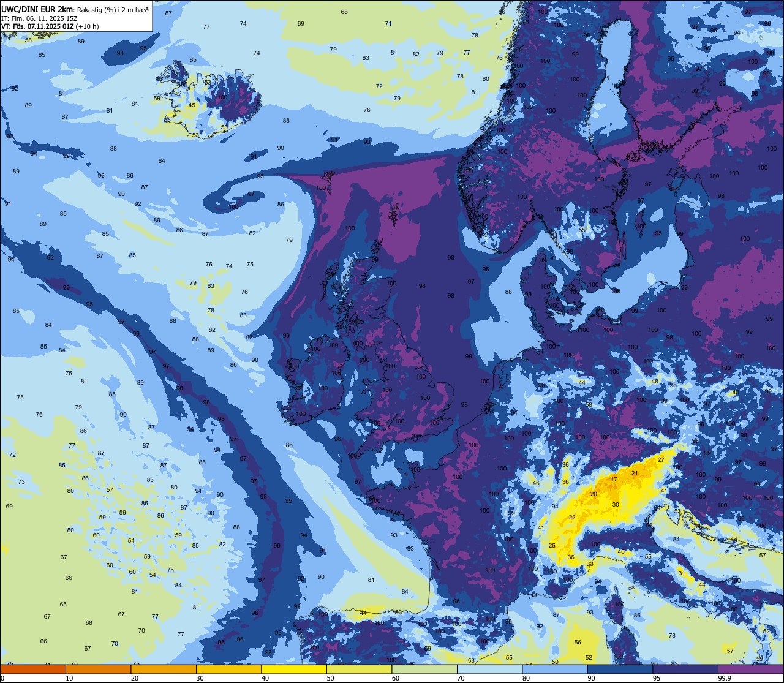Image resolution: width=784 pixels, height=683 pixels.
Task: Click the '99.9' legend tick label
Action: click(x=725, y=678)
